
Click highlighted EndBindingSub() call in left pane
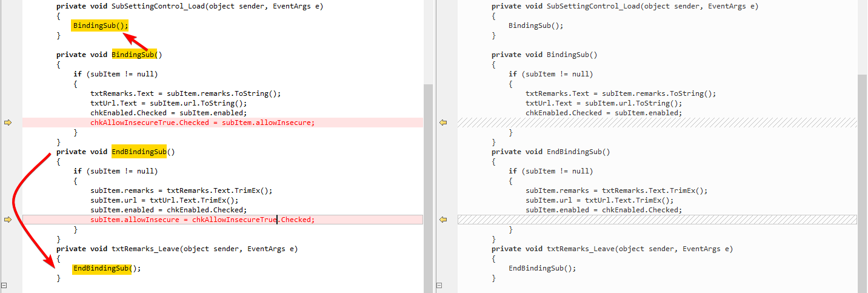(102, 268)
